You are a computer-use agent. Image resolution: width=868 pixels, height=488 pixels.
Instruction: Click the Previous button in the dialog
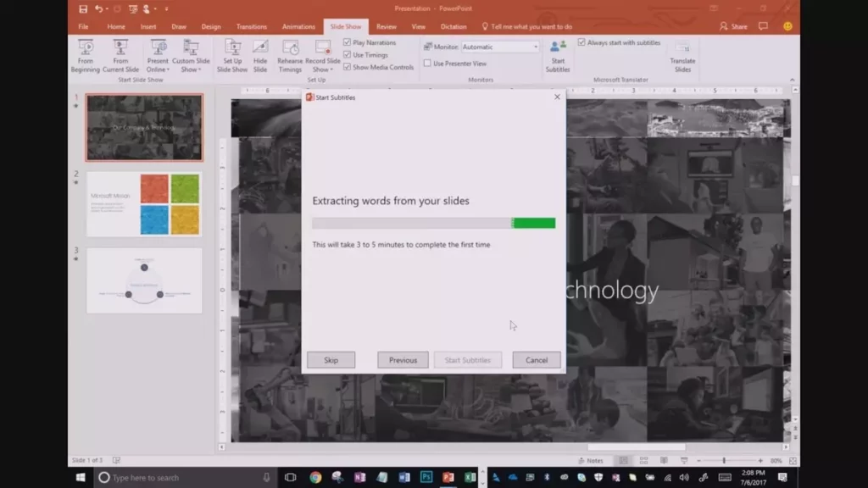point(403,359)
